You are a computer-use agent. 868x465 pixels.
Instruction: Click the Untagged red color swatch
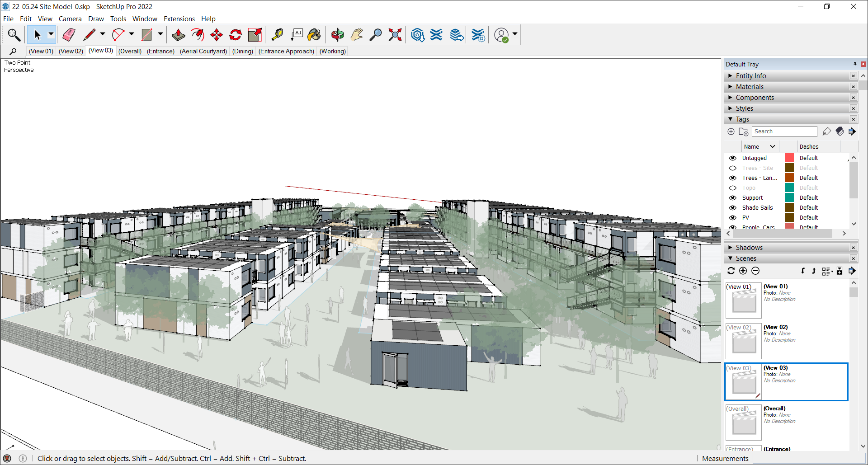click(x=789, y=158)
